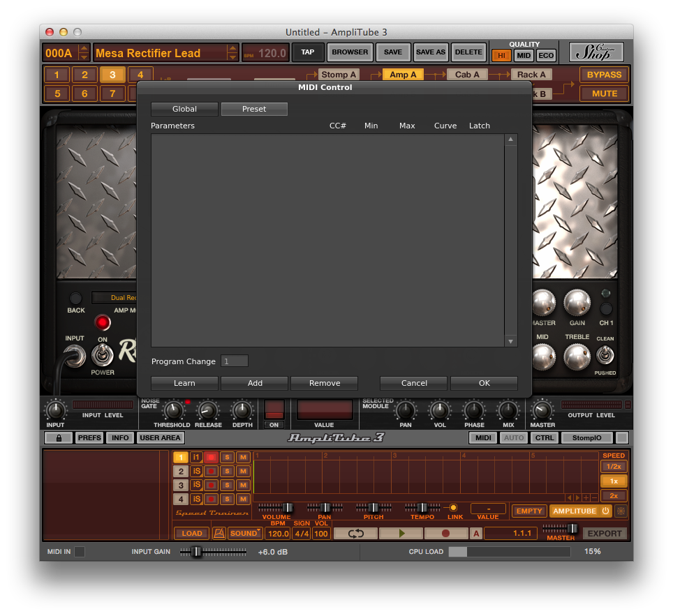Click the scroll-down arrow in Parameters list
The image size is (673, 616).
[x=511, y=341]
